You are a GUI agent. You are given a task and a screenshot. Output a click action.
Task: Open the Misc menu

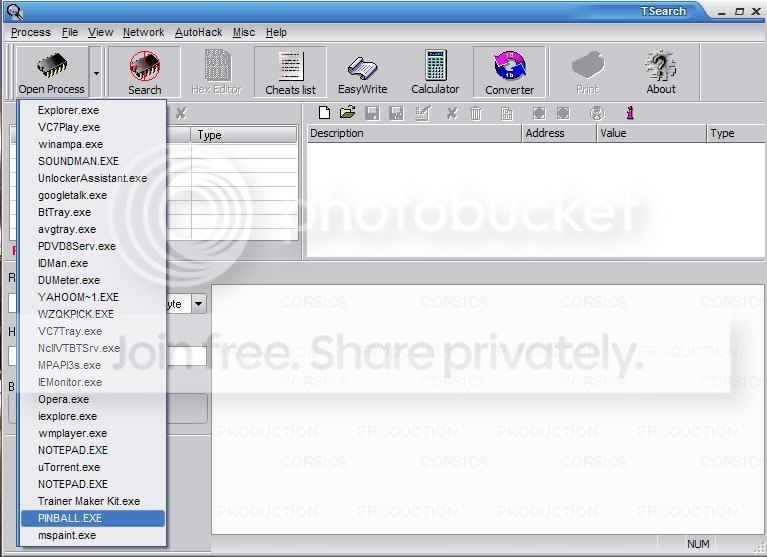pyautogui.click(x=244, y=32)
